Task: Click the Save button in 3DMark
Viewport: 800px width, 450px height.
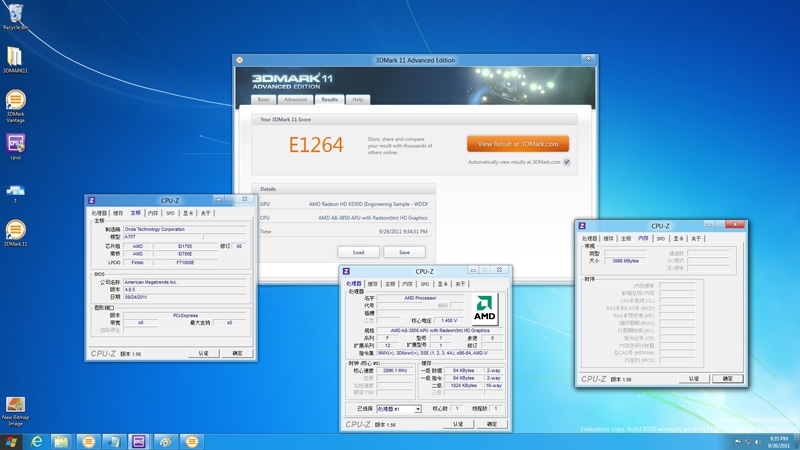Action: tap(404, 252)
